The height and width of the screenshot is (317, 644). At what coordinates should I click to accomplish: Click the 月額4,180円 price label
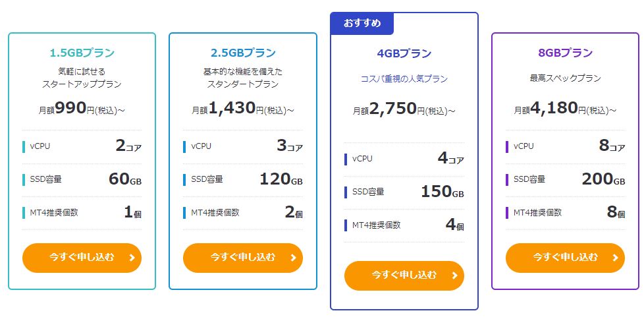[x=565, y=109]
